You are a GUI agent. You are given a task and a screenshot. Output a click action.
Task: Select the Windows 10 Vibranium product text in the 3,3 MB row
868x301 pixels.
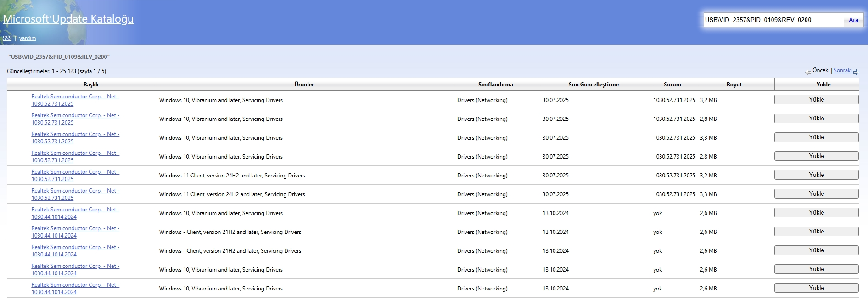pyautogui.click(x=221, y=138)
